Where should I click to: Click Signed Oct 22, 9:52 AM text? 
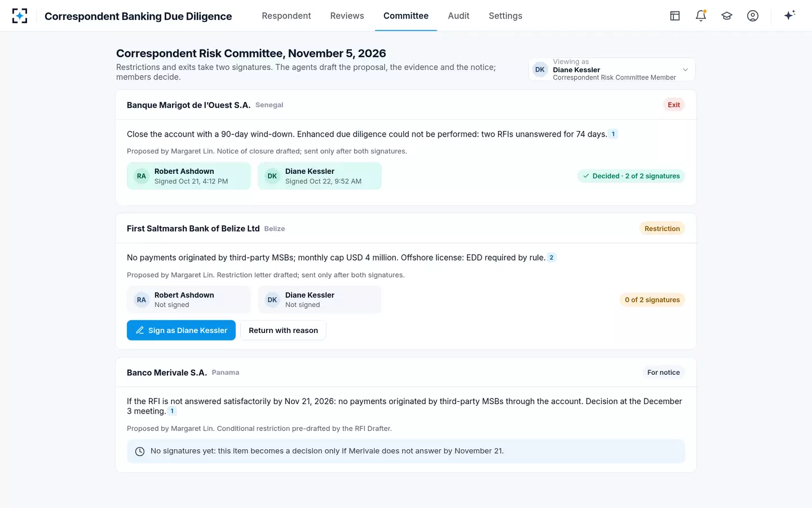(323, 181)
